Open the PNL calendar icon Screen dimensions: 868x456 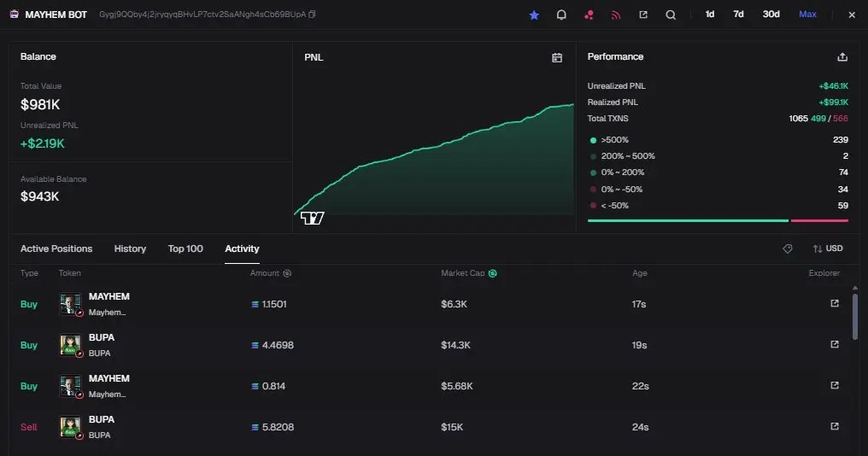tap(557, 57)
